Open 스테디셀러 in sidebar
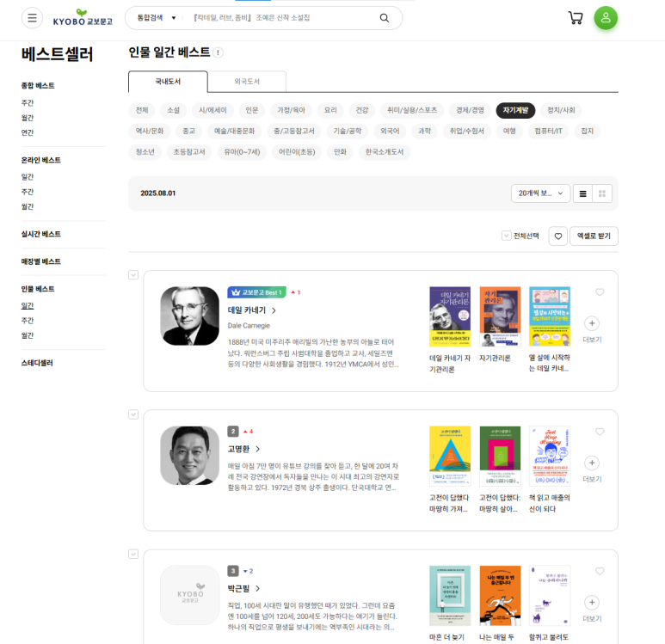 coord(37,363)
